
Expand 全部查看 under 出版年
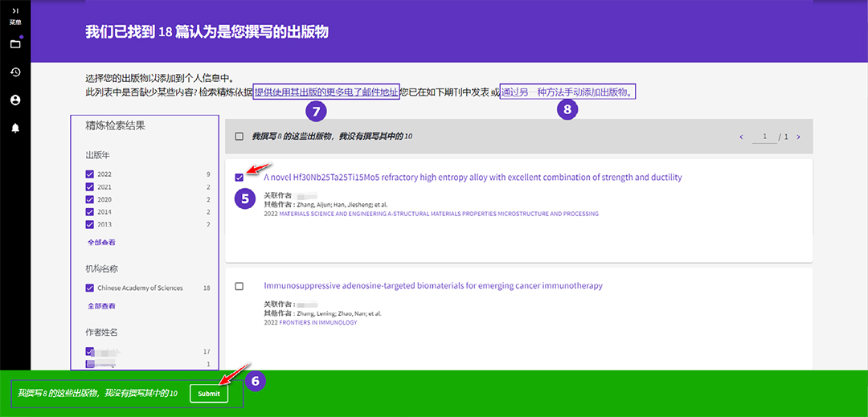point(101,242)
